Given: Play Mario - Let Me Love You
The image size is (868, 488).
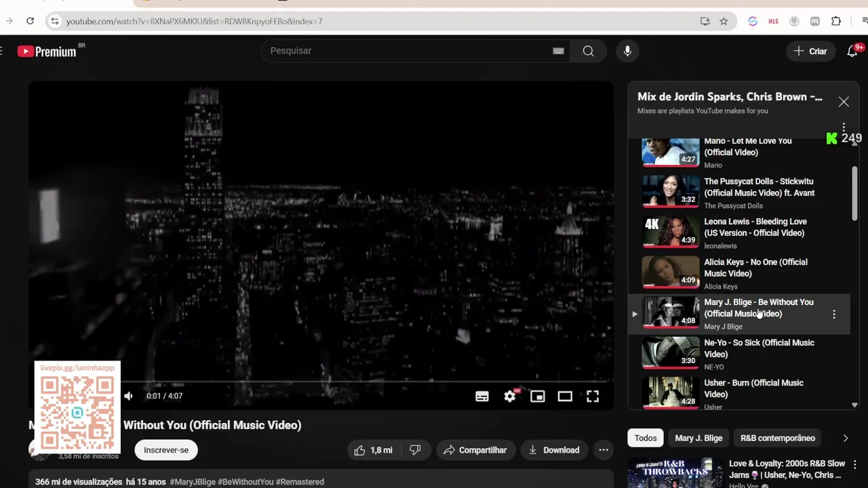Looking at the screenshot, I should (x=739, y=152).
